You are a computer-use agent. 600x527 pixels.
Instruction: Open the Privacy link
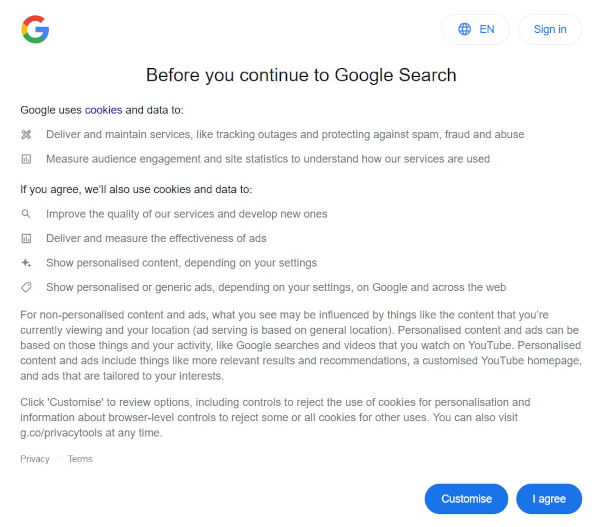tap(35, 459)
